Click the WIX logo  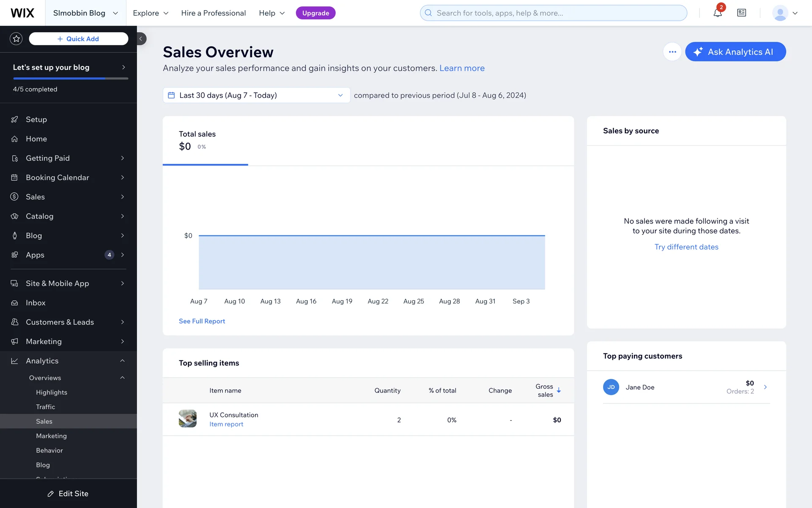(x=22, y=13)
